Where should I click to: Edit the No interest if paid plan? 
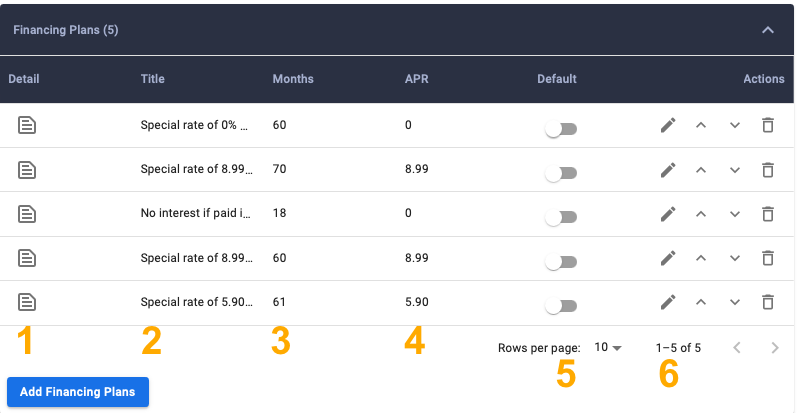(x=668, y=214)
